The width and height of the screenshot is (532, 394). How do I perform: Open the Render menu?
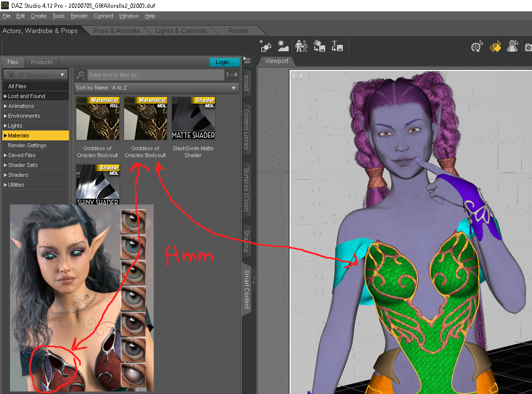pos(79,16)
